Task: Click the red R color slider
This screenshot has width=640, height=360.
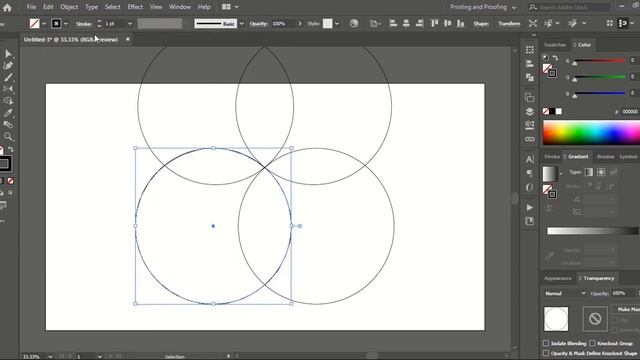Action: (599, 60)
